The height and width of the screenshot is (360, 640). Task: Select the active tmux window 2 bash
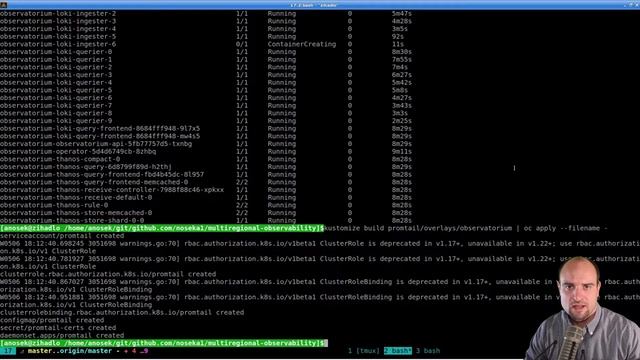398,351
